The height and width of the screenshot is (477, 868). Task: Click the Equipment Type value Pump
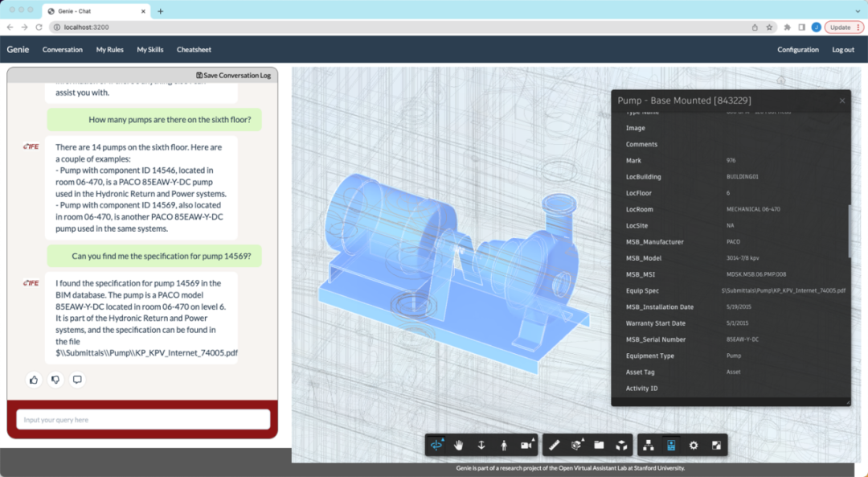734,356
